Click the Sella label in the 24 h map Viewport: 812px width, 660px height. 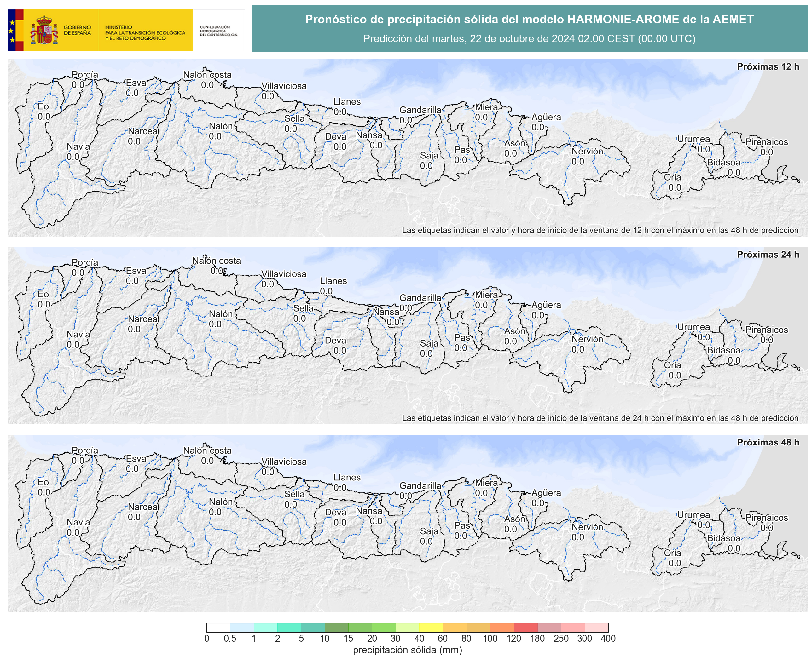tap(303, 308)
